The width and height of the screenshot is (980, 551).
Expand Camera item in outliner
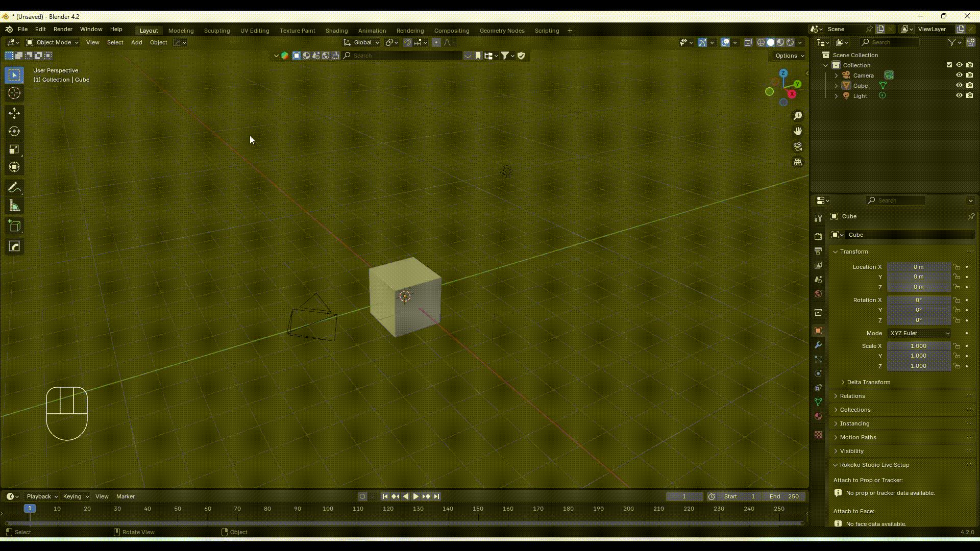coord(836,76)
